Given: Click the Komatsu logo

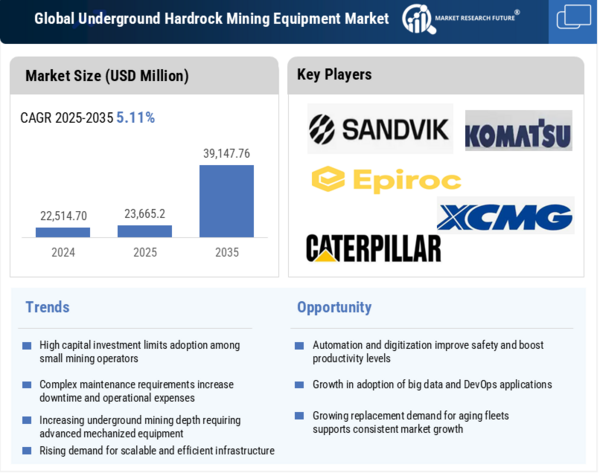Looking at the screenshot, I should pyautogui.click(x=518, y=132).
